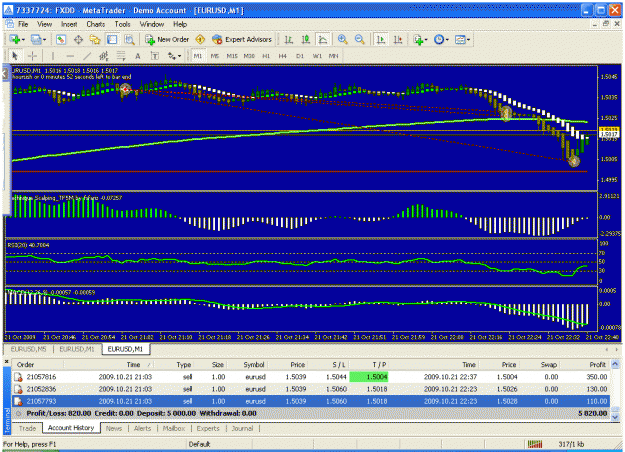Sort history by Type column
Screen dimensions: 625x452
[176, 365]
